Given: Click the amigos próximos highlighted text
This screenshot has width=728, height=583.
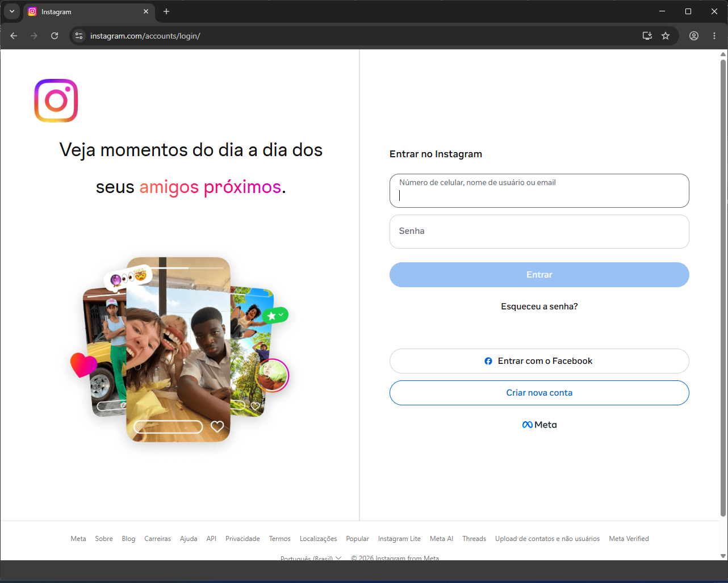Looking at the screenshot, I should (x=210, y=187).
